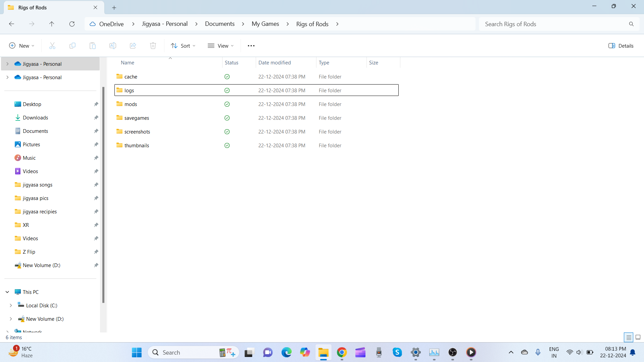
Task: Click the Rename icon in toolbar
Action: point(113,46)
